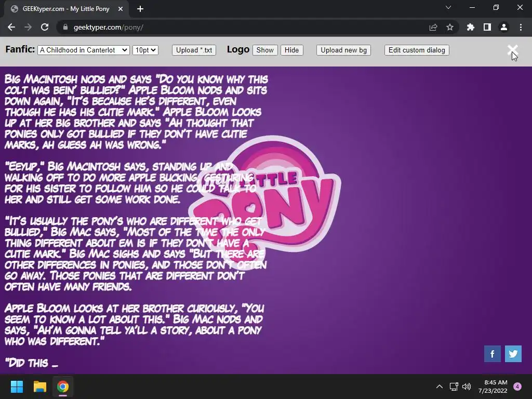
Task: Click Upload new bg button
Action: [344, 50]
